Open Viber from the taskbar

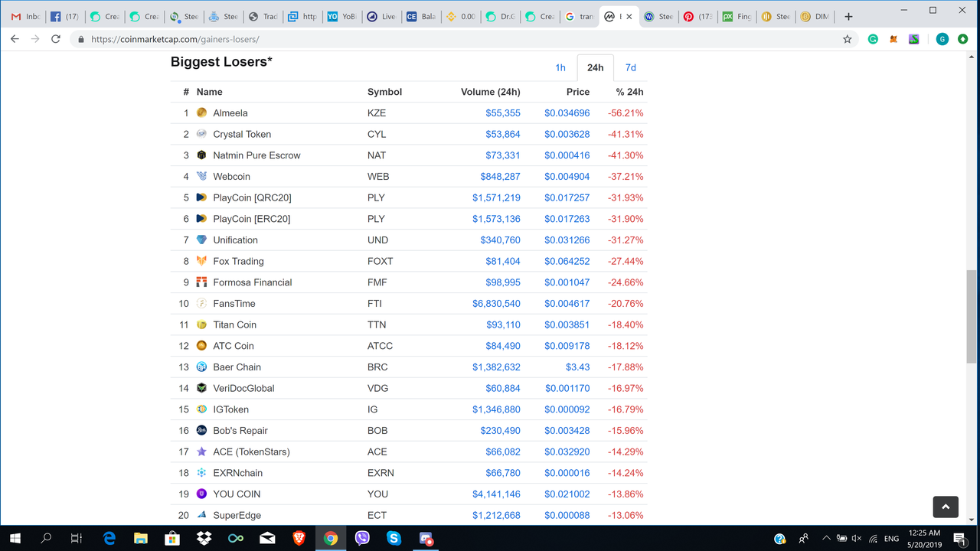(x=362, y=538)
